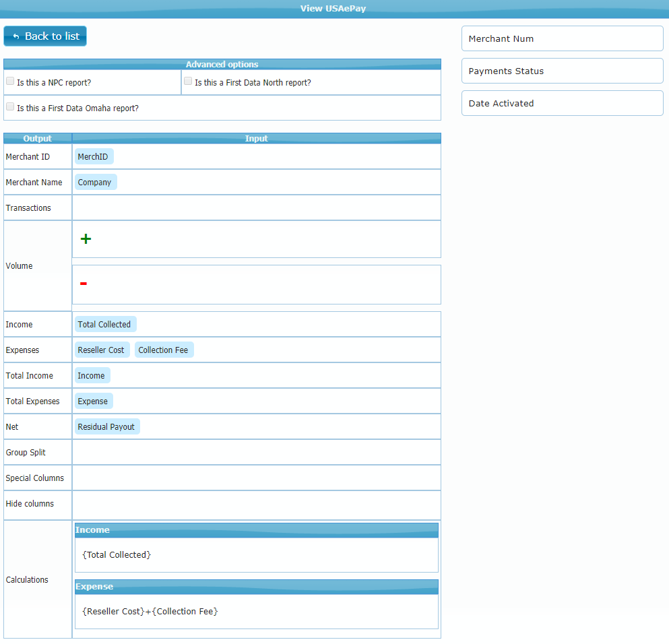Click the green plus icon in Volume
The height and width of the screenshot is (644, 669).
click(x=86, y=239)
